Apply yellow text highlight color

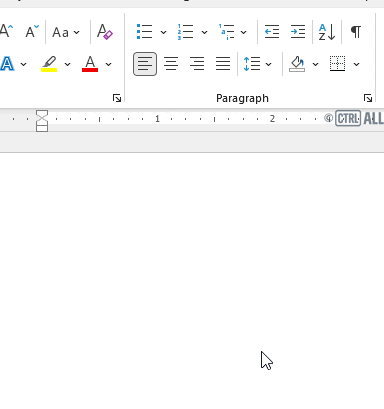[49, 64]
